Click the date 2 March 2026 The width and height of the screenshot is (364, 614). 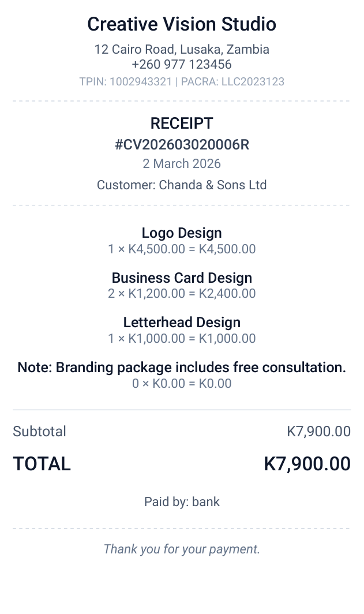182,164
